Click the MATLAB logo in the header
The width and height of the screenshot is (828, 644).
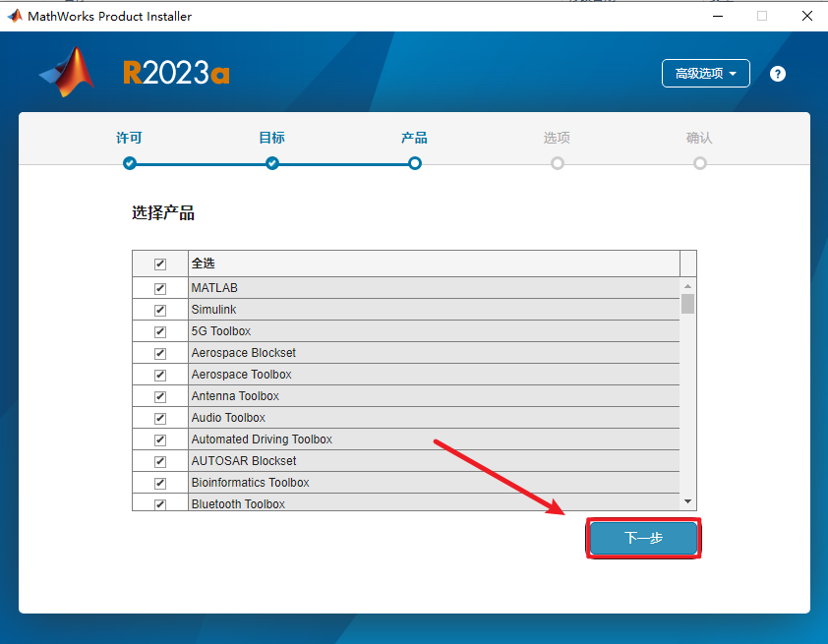tap(67, 72)
